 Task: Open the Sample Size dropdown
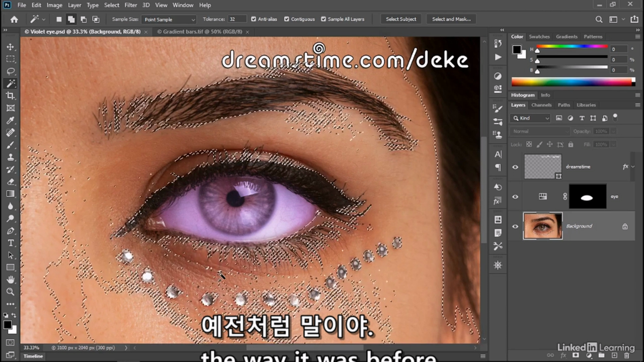click(169, 19)
